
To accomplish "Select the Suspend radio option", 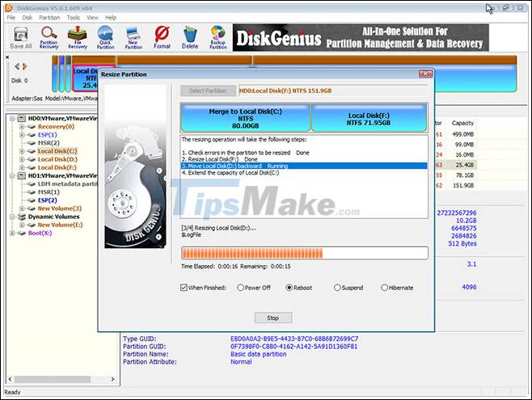I will (337, 288).
